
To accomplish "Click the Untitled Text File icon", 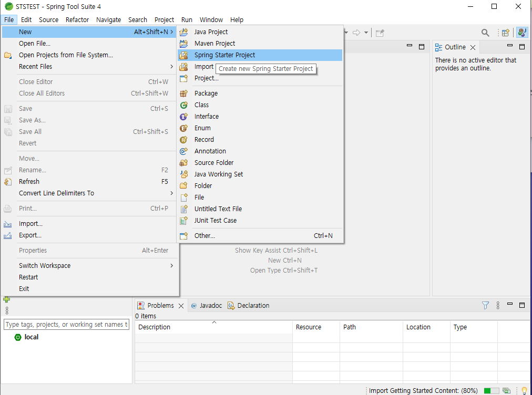I will pyautogui.click(x=183, y=209).
